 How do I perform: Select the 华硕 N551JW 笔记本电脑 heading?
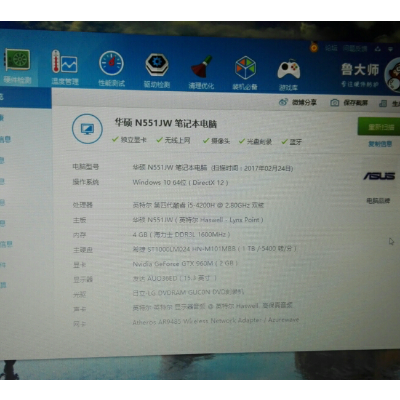pyautogui.click(x=166, y=123)
